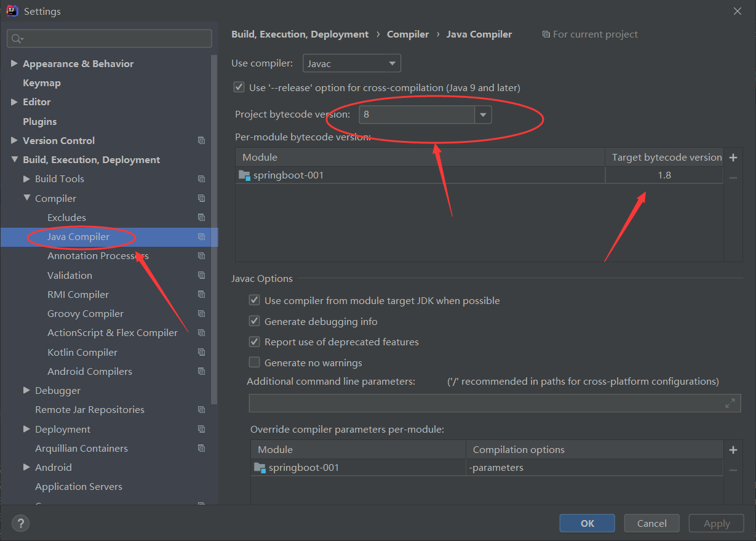Screen dimensions: 756x541
Task: Click project-level icon beside Android Compilers
Action: (201, 371)
